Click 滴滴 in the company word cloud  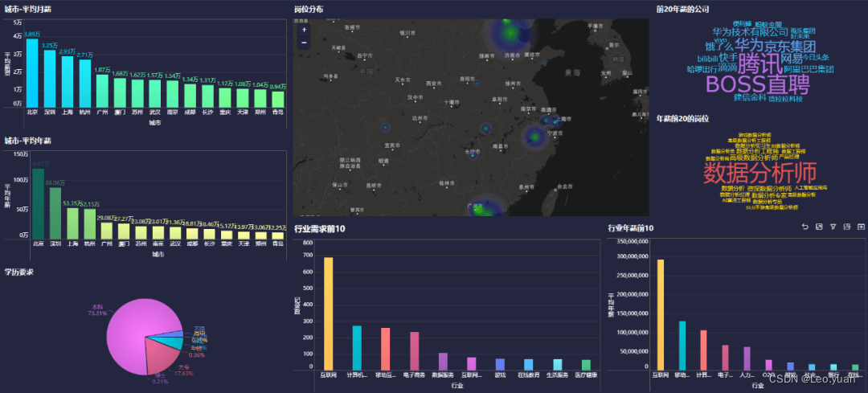coord(728,68)
